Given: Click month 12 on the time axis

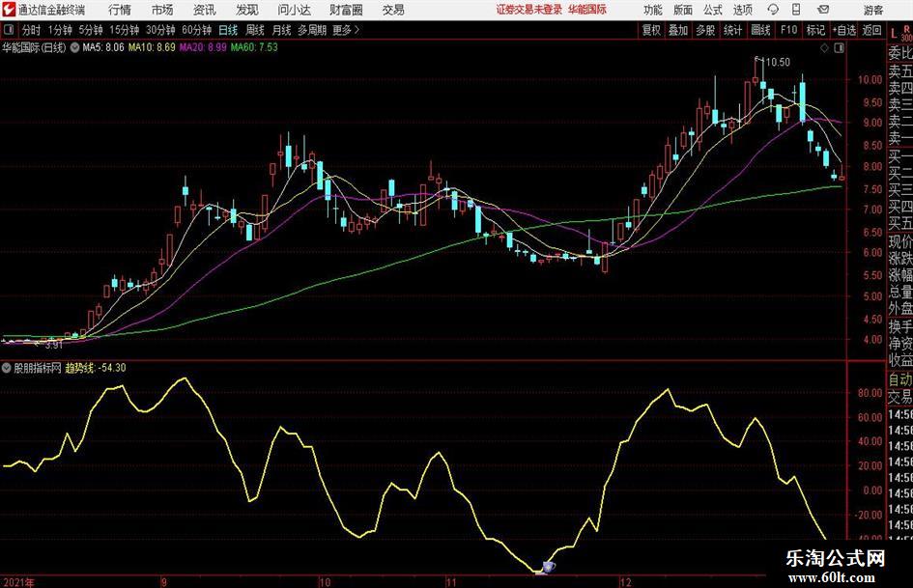Looking at the screenshot, I should click(x=625, y=582).
